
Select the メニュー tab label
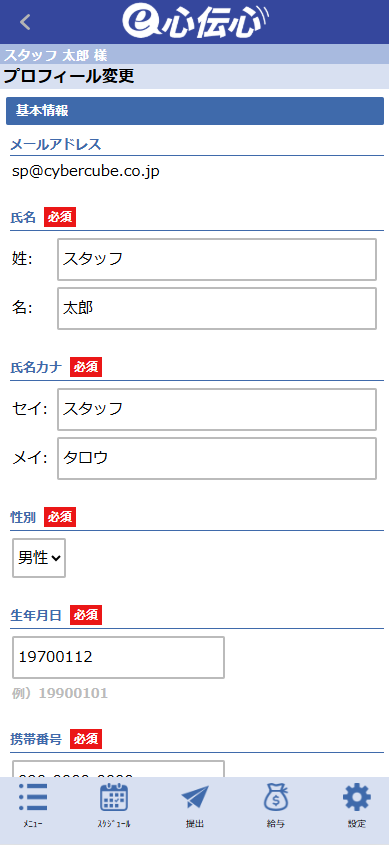(x=33, y=824)
